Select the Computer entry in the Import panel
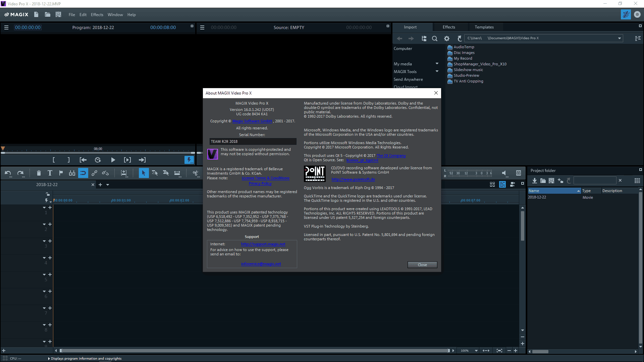This screenshot has height=362, width=644. coord(403,49)
